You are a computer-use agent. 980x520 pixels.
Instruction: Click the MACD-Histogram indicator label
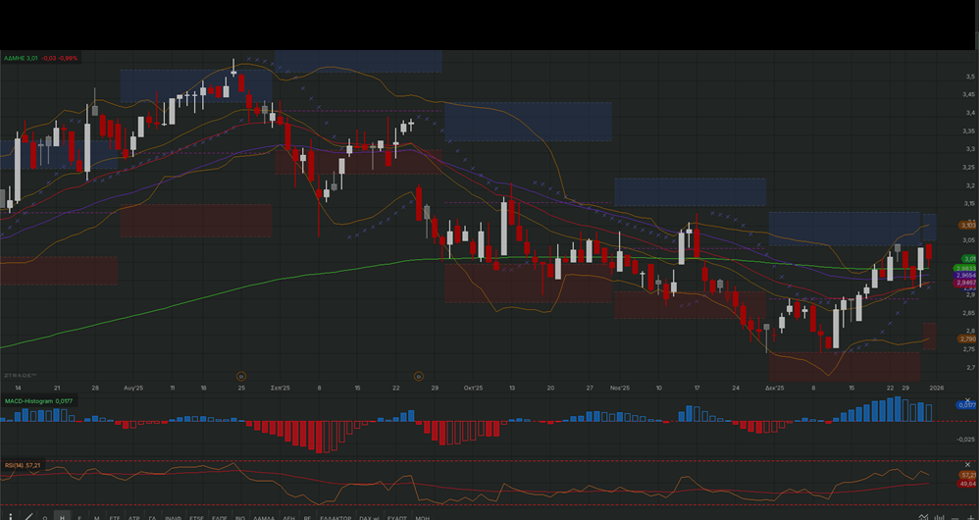tap(39, 401)
